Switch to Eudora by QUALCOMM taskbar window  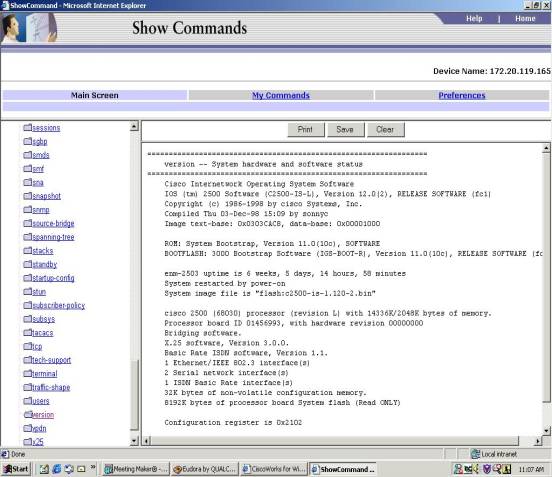tap(205, 469)
